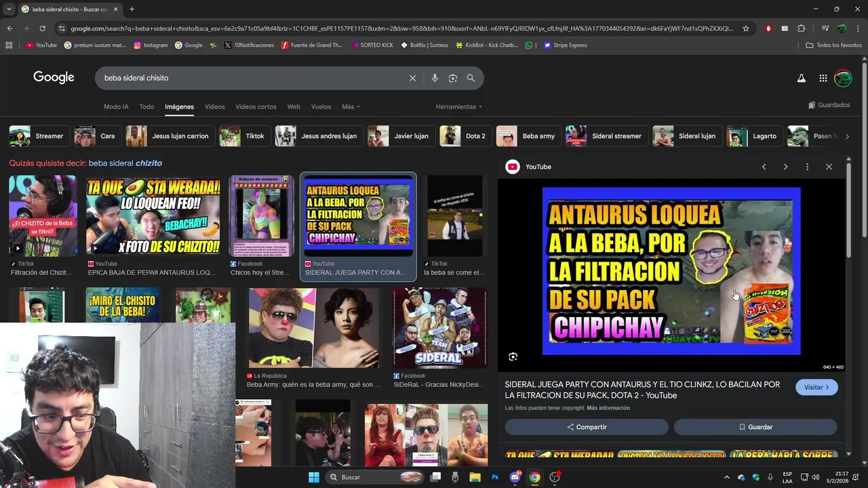
Task: Switch to Web results tab
Action: [x=294, y=106]
